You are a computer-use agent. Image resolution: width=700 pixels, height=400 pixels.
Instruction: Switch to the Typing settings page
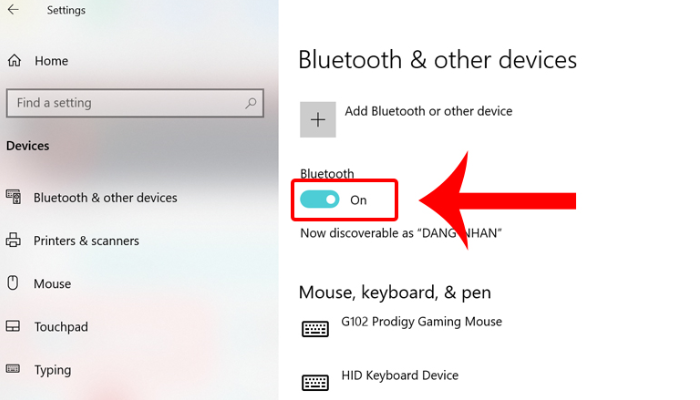[x=52, y=370]
